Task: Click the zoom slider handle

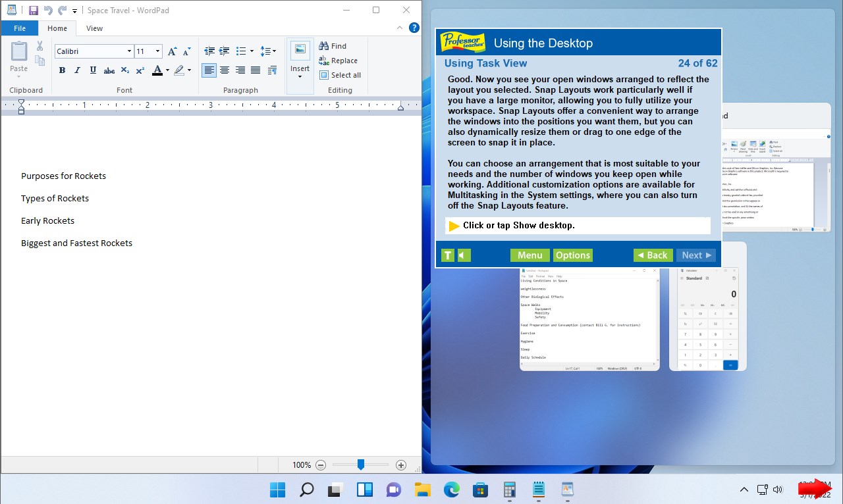Action: 361,465
